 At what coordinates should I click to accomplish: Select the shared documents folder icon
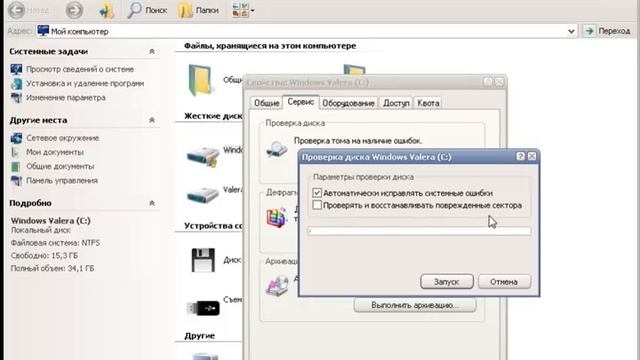tap(200, 80)
